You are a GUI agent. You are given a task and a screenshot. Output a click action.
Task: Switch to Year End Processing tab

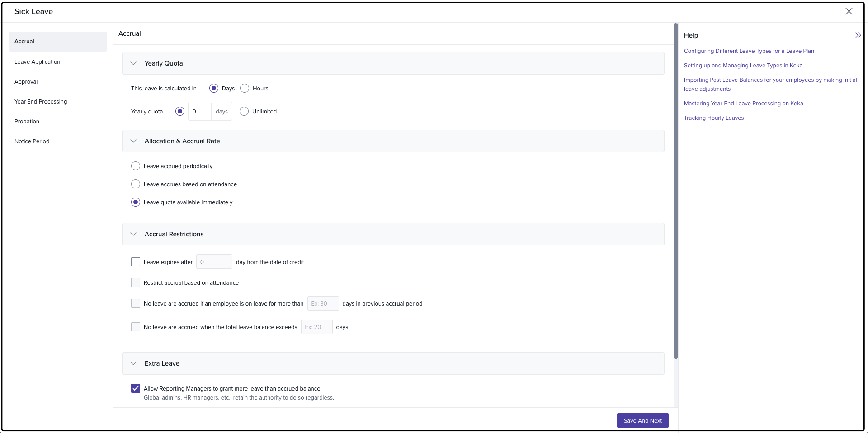point(41,102)
